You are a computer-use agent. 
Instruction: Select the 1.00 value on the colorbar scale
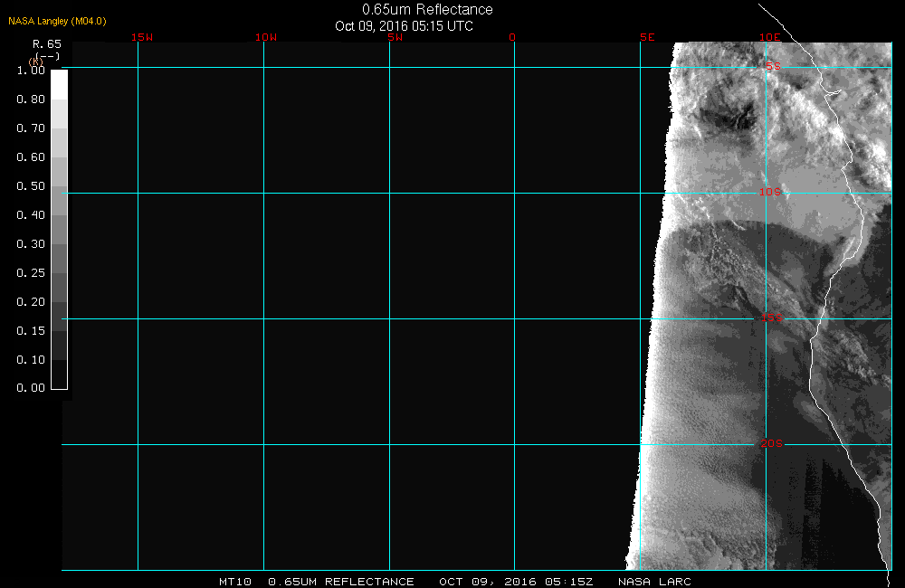pos(31,71)
